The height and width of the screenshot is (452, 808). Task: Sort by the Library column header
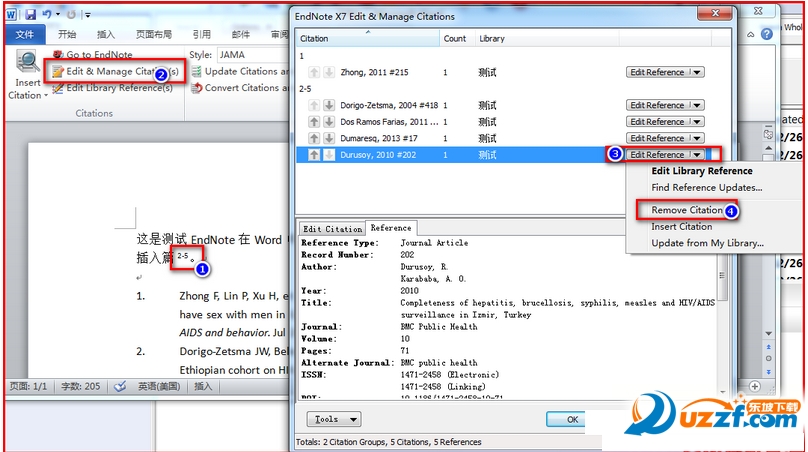coord(547,38)
